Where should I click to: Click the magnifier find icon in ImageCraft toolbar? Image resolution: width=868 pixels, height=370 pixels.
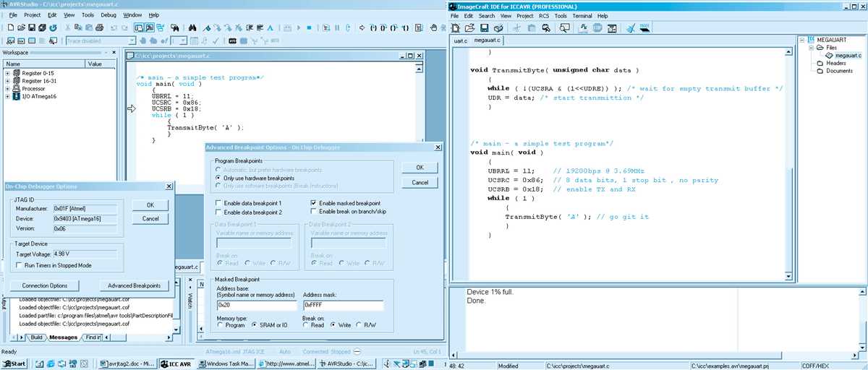(x=546, y=28)
